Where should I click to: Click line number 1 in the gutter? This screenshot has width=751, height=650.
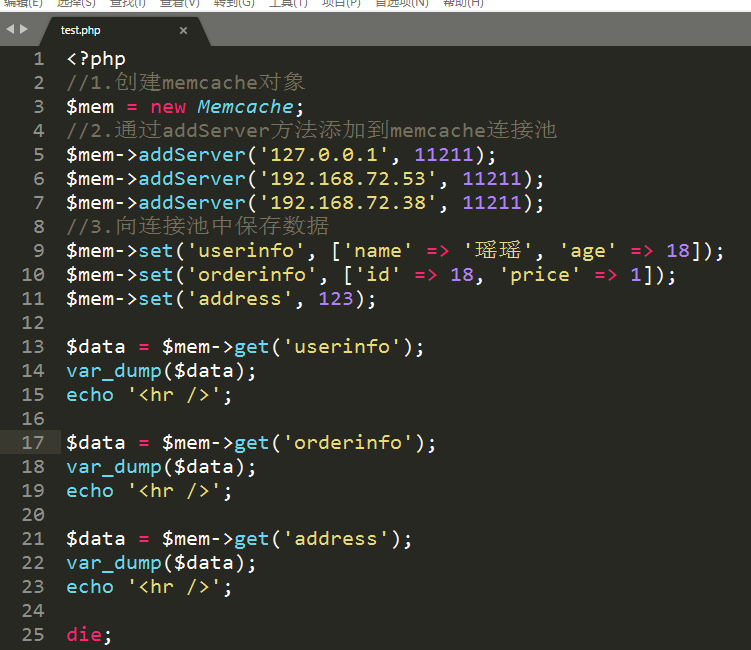[x=38, y=59]
